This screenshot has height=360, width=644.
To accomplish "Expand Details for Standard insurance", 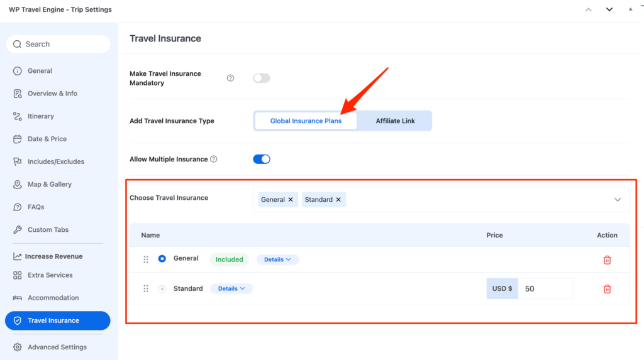I will pos(231,288).
